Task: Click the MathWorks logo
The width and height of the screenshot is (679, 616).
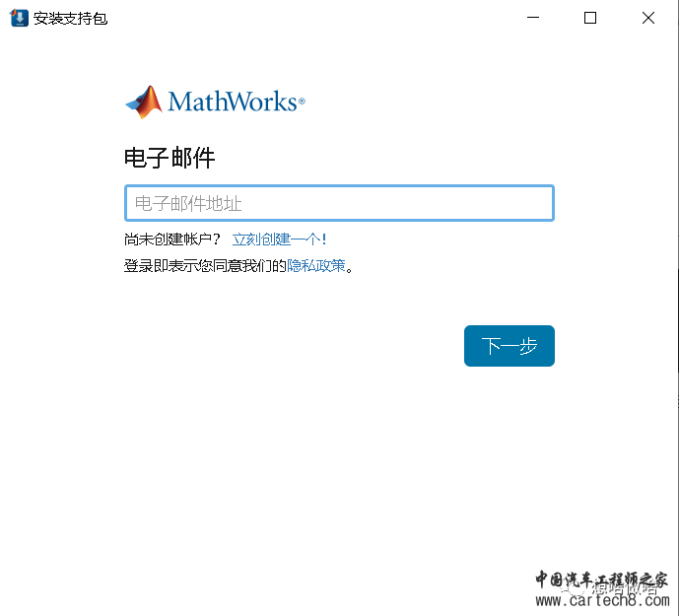Action: pos(215,103)
